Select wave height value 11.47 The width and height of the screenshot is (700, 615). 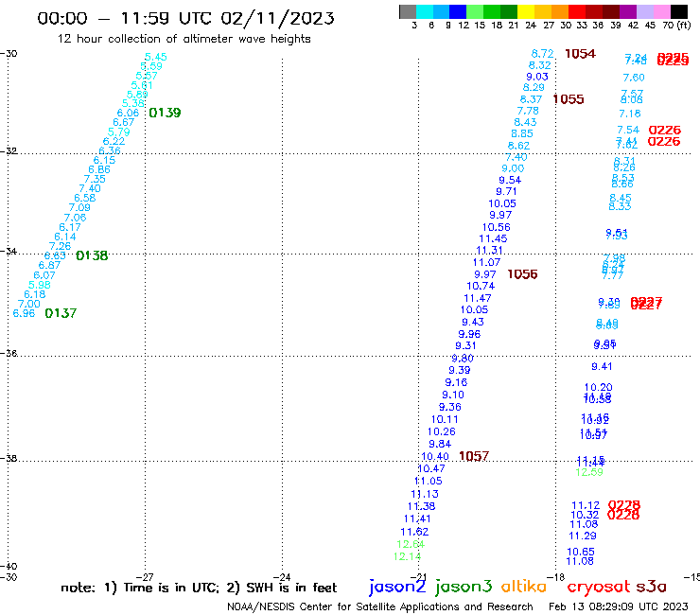(x=478, y=298)
